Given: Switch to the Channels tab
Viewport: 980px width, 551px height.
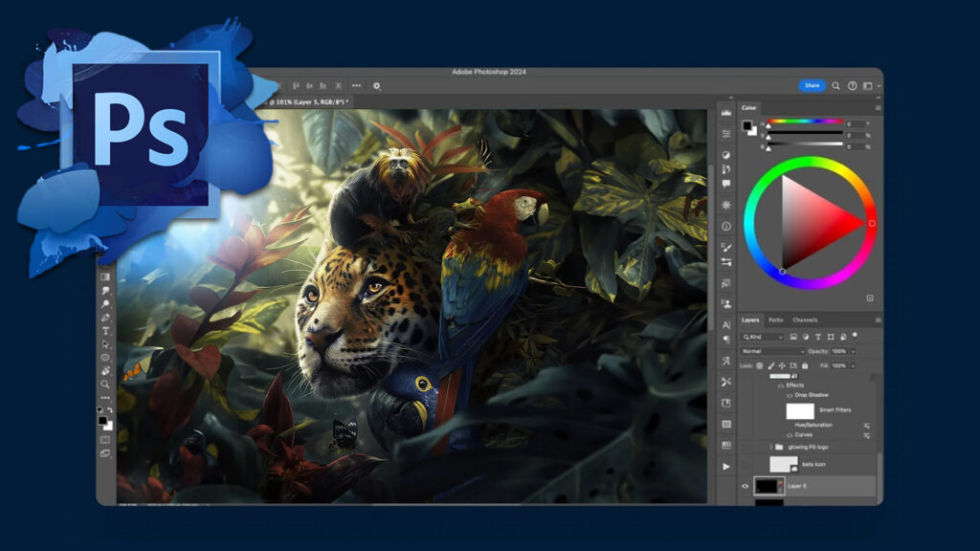Looking at the screenshot, I should pyautogui.click(x=805, y=320).
